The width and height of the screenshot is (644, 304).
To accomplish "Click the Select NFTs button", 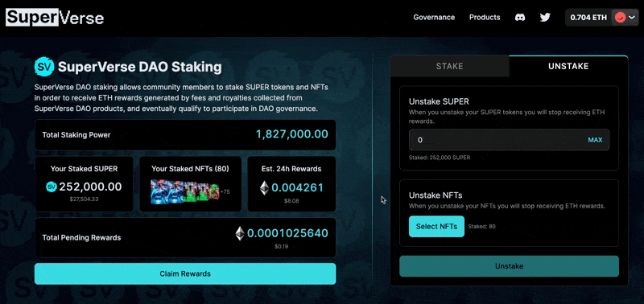I will point(436,227).
